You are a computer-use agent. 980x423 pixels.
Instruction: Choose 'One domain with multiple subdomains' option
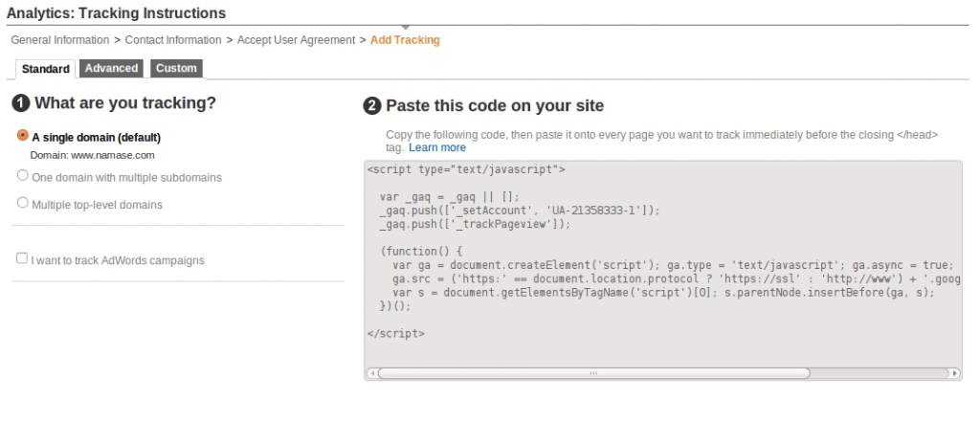(23, 175)
